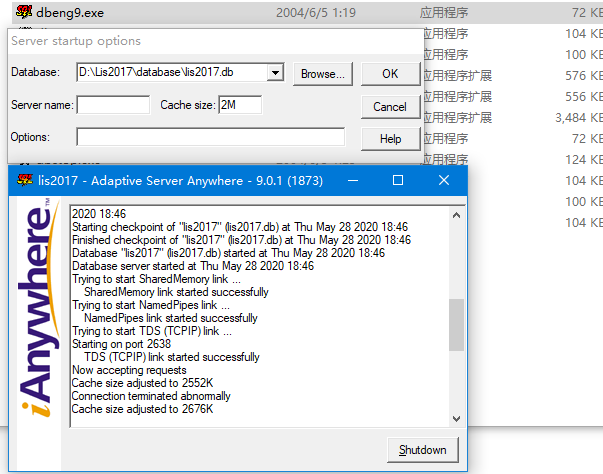The image size is (603, 474).
Task: Minimize the Adaptive Server Anywhere window
Action: click(x=353, y=180)
